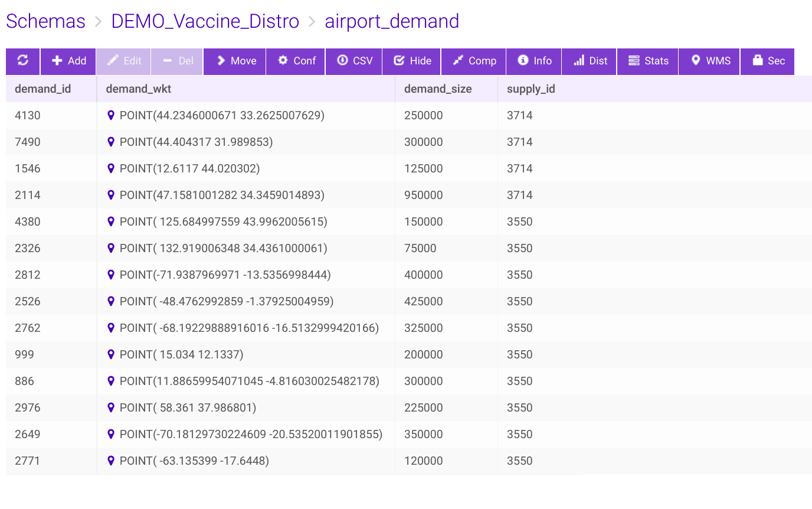Toggle column visibility with Hide button
Viewport: 812px width, 509px height.
pos(412,61)
